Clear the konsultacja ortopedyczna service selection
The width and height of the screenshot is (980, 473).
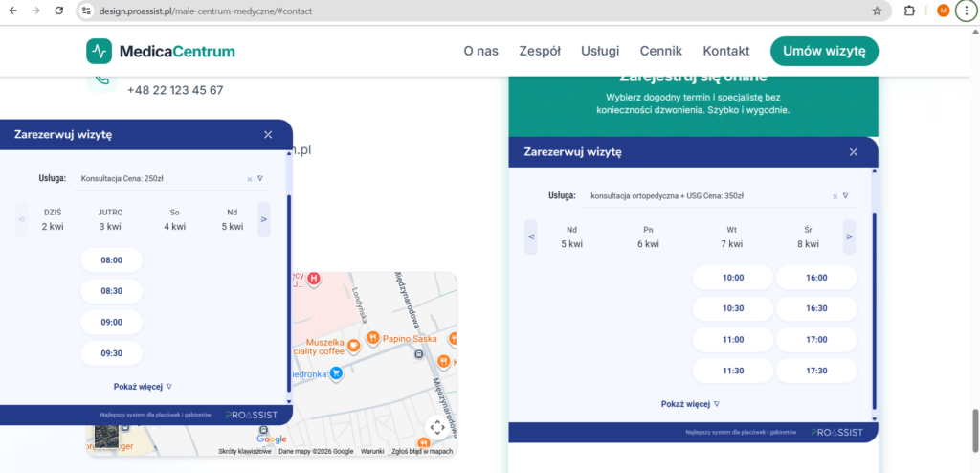click(x=835, y=196)
